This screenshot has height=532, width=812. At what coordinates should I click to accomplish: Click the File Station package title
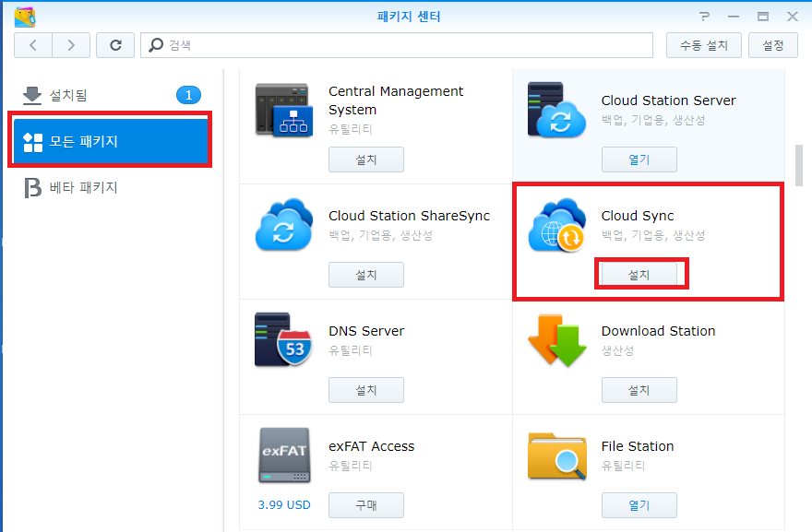tap(638, 446)
